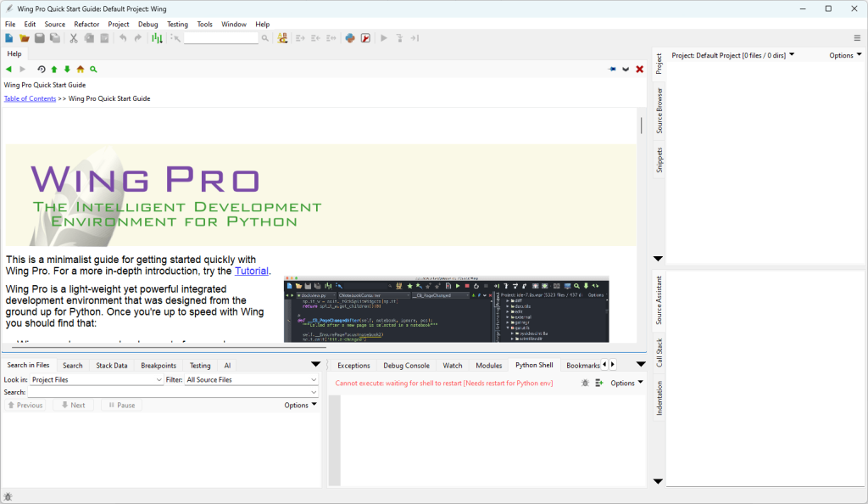Search help with the magnifier icon

pos(93,69)
